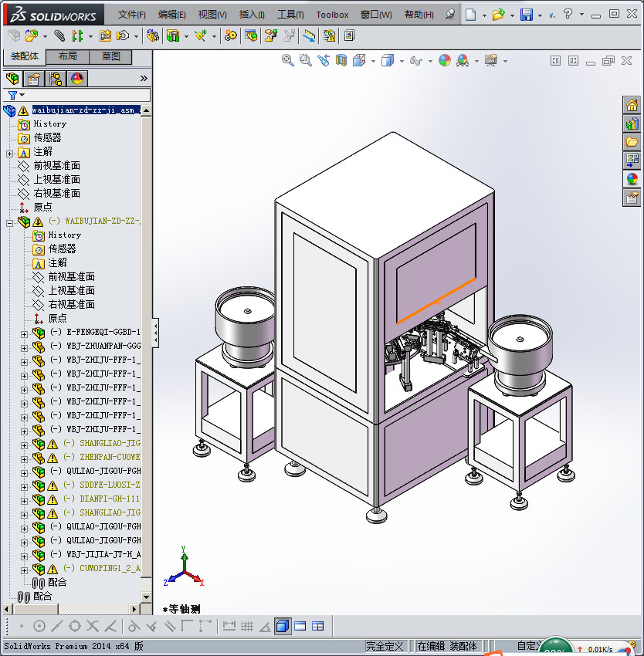Open the Design Library icon in task pane
Screen dimensions: 644x656
pos(632,123)
